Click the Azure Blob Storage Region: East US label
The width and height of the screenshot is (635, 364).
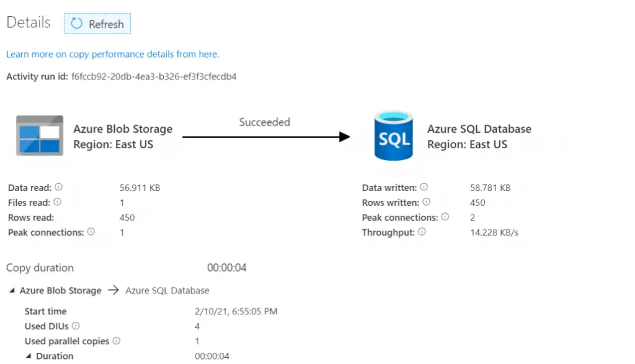123,136
